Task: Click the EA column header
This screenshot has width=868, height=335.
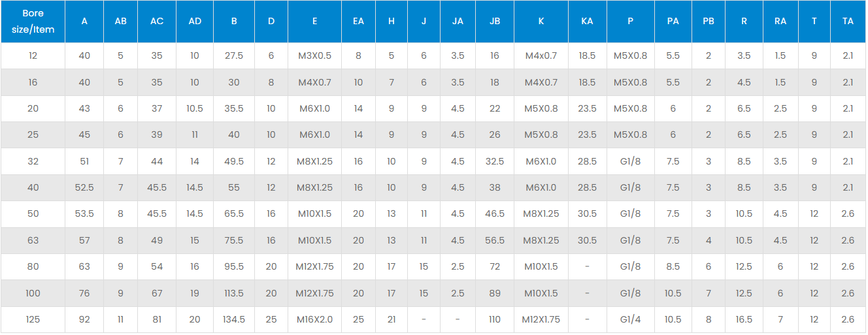Action: [x=358, y=22]
